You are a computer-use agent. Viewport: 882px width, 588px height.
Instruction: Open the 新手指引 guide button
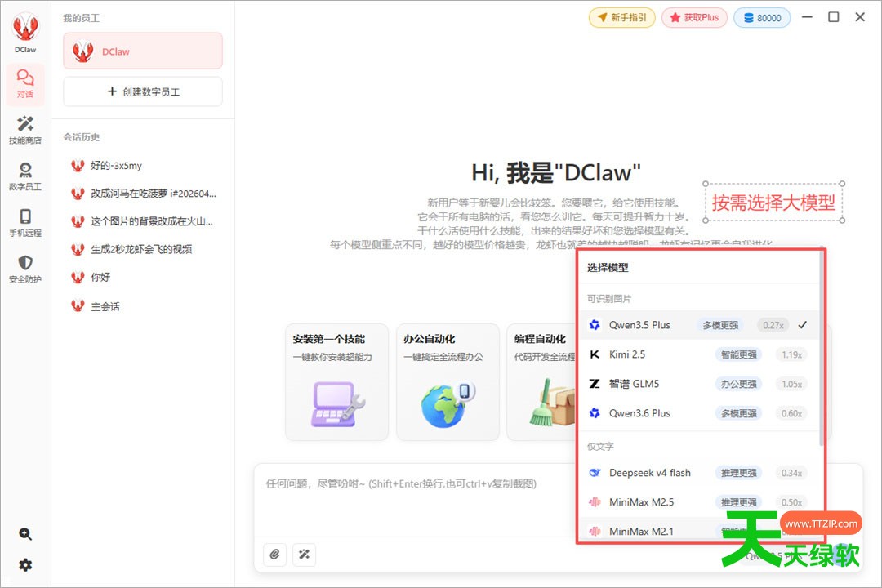click(621, 17)
